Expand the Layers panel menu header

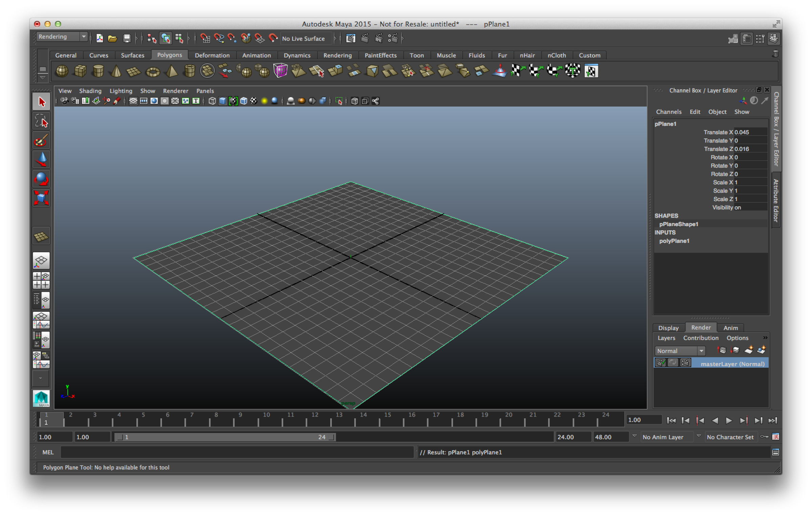666,338
